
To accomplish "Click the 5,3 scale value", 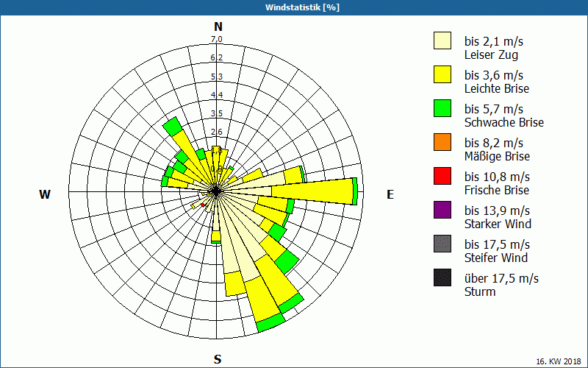I will coord(216,77).
